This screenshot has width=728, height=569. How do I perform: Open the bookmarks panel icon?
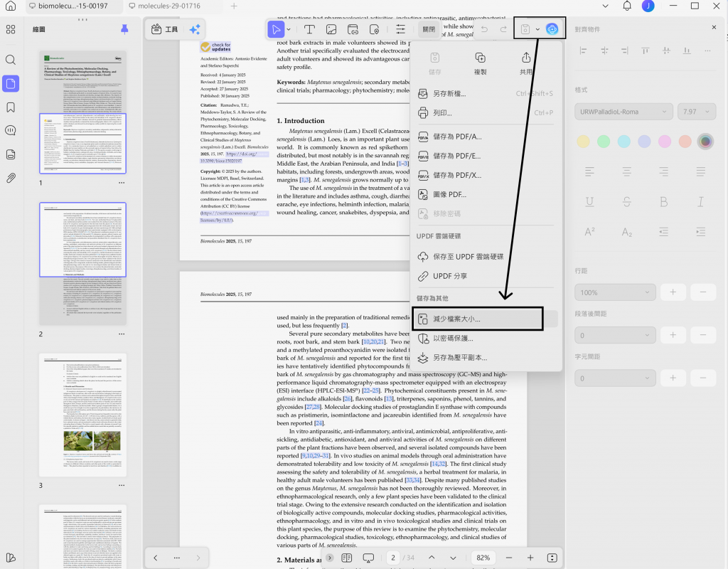[x=11, y=107]
